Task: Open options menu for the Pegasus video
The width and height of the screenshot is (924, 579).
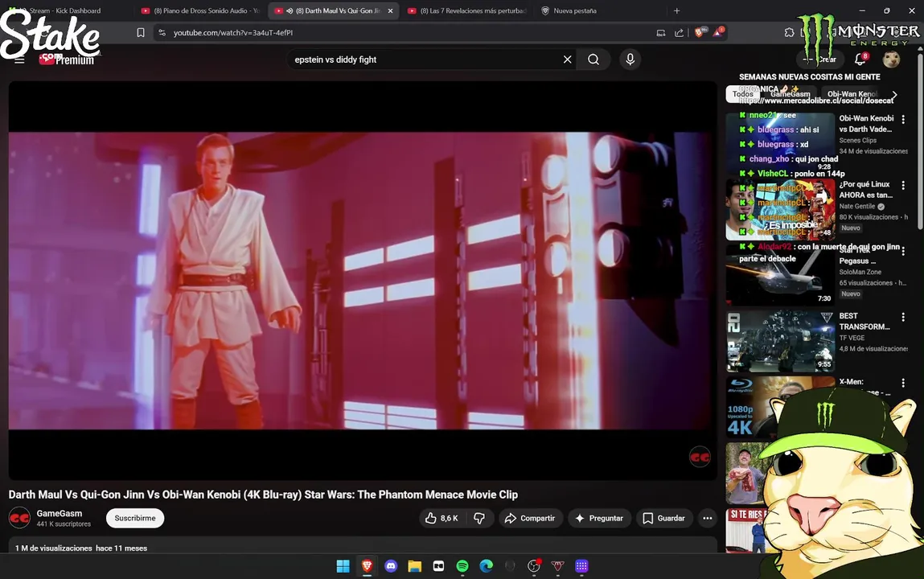Action: click(903, 252)
